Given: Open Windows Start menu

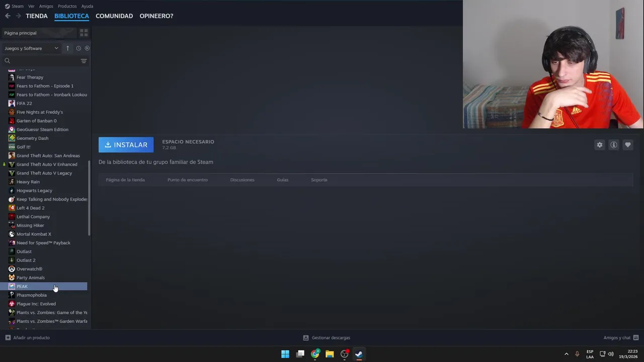Looking at the screenshot, I should (285, 354).
